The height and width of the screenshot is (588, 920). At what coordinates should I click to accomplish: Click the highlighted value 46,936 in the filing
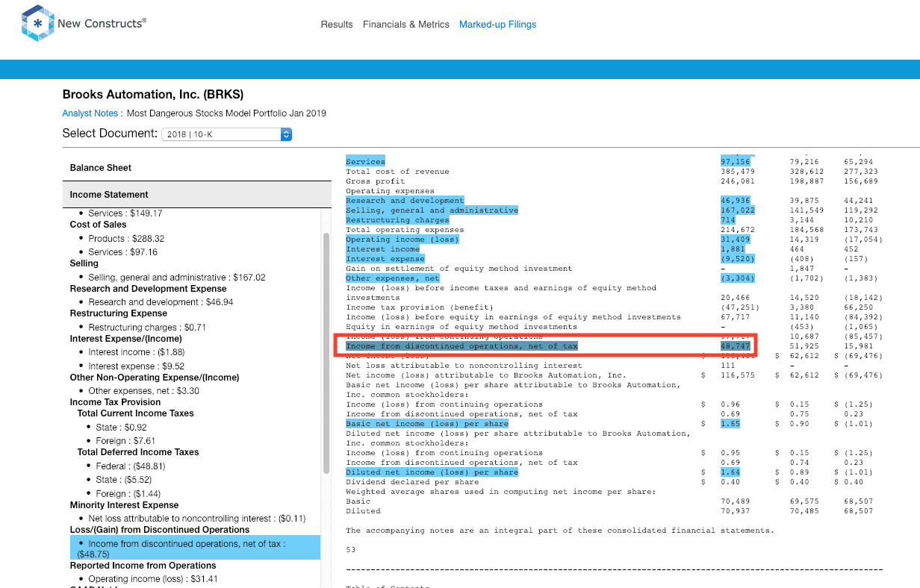735,201
